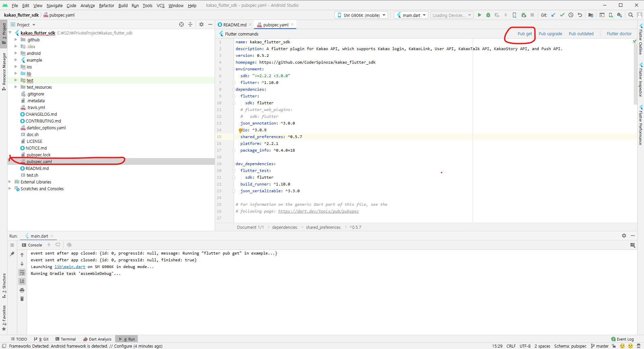Rollback changes with the undo arrow icon
The width and height of the screenshot is (644, 349).
click(x=580, y=15)
